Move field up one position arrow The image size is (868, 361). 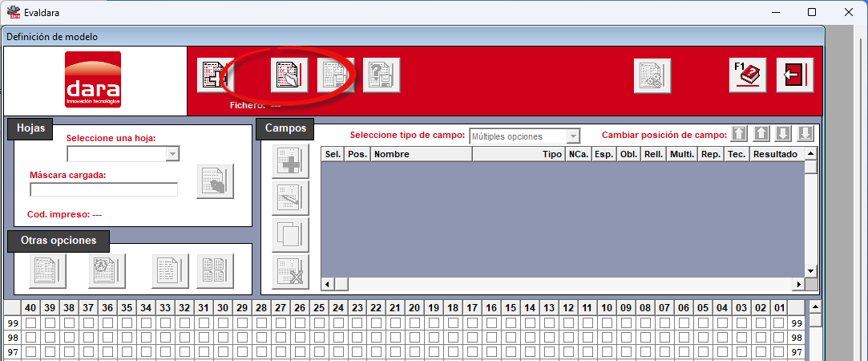(761, 133)
